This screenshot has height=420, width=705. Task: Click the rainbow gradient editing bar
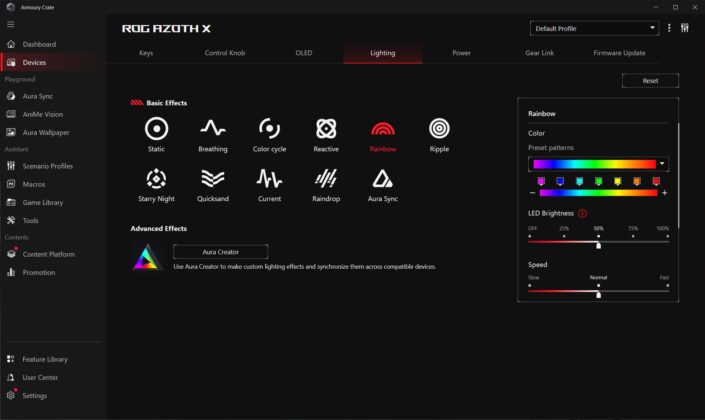point(598,193)
